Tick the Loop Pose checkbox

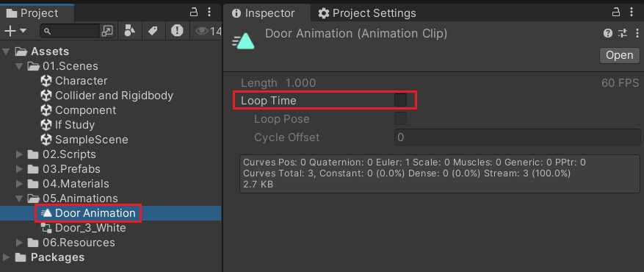pos(400,119)
